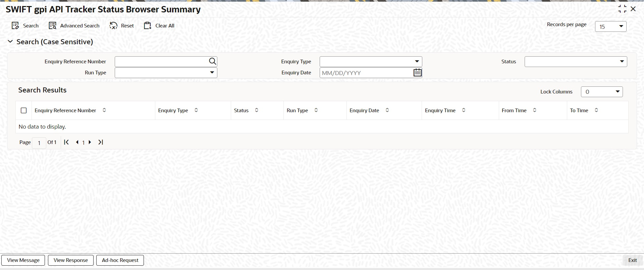The image size is (644, 270).
Task: Open Advanced Search
Action: click(x=74, y=26)
